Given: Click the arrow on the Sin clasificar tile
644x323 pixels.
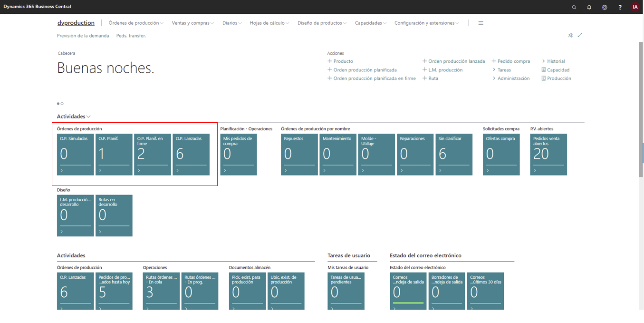Looking at the screenshot, I should 441,170.
